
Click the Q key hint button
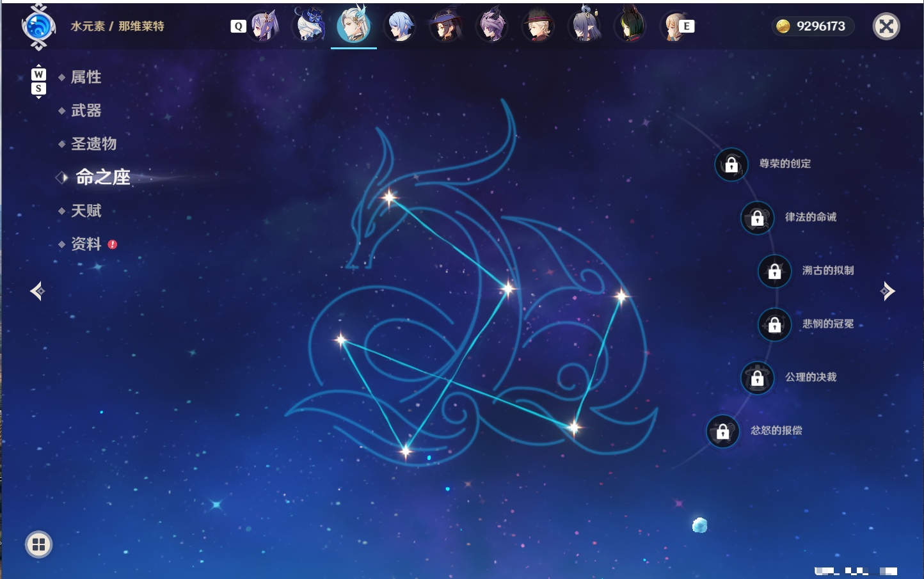pos(239,26)
